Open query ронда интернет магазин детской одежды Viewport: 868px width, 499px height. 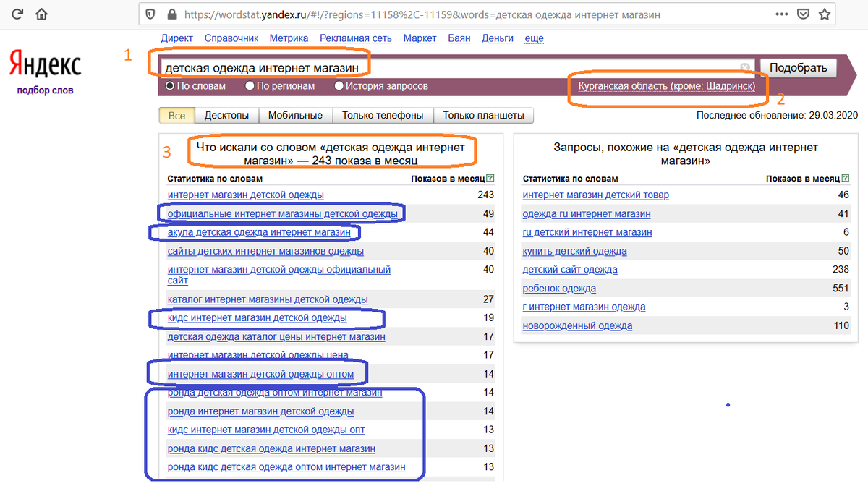[260, 411]
